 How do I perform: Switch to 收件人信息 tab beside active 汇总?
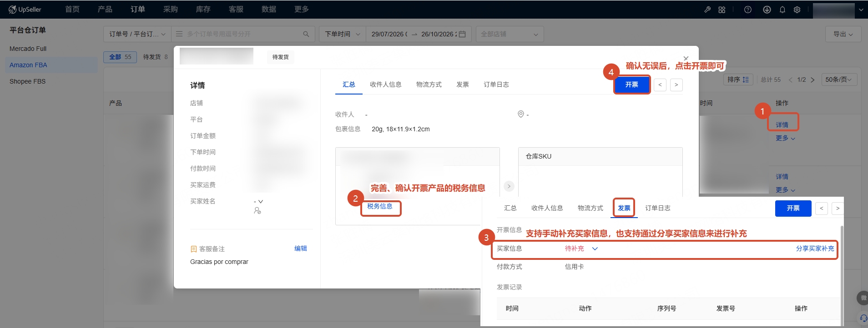[x=386, y=84]
